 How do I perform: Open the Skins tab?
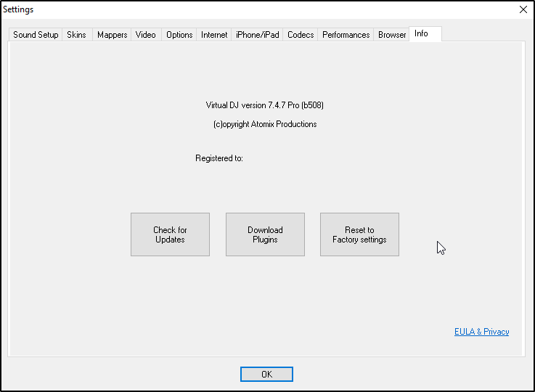(76, 35)
